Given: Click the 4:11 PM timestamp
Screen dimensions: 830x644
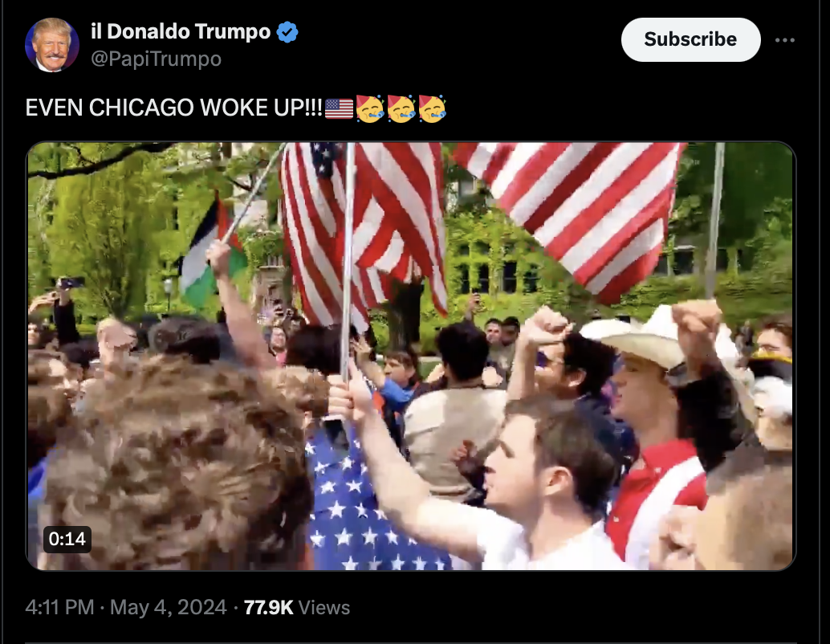Looking at the screenshot, I should (x=60, y=607).
